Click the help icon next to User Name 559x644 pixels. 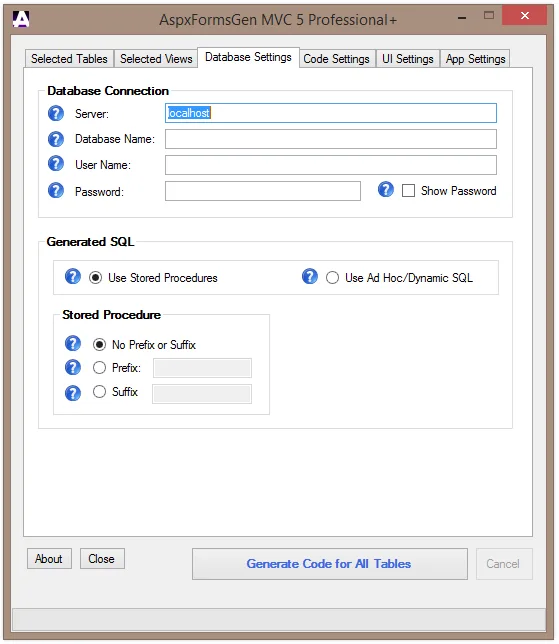(x=56, y=163)
